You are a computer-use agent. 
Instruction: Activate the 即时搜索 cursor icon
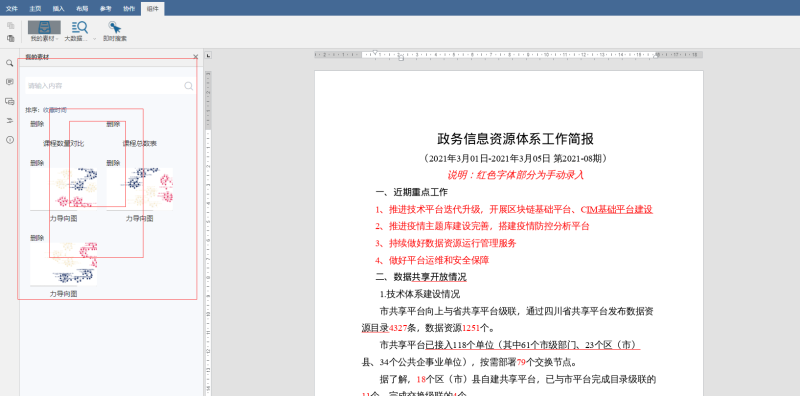[115, 28]
